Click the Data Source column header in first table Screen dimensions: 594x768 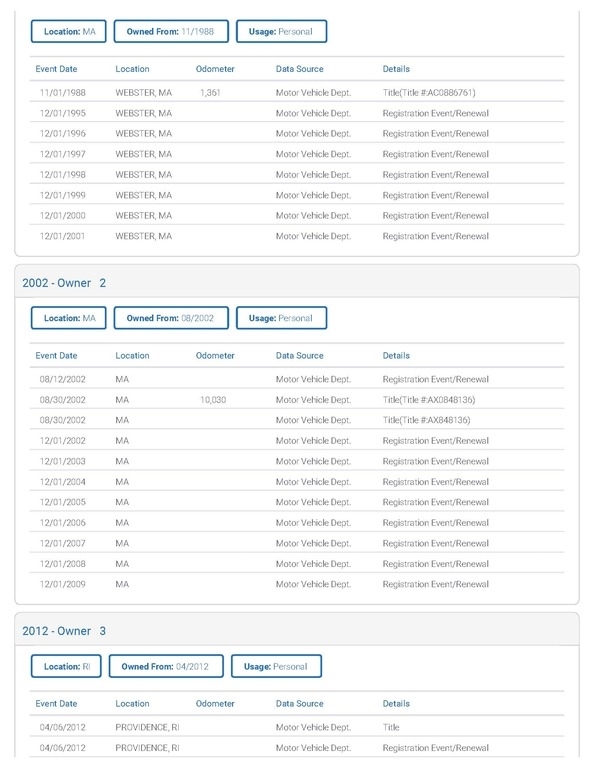300,69
